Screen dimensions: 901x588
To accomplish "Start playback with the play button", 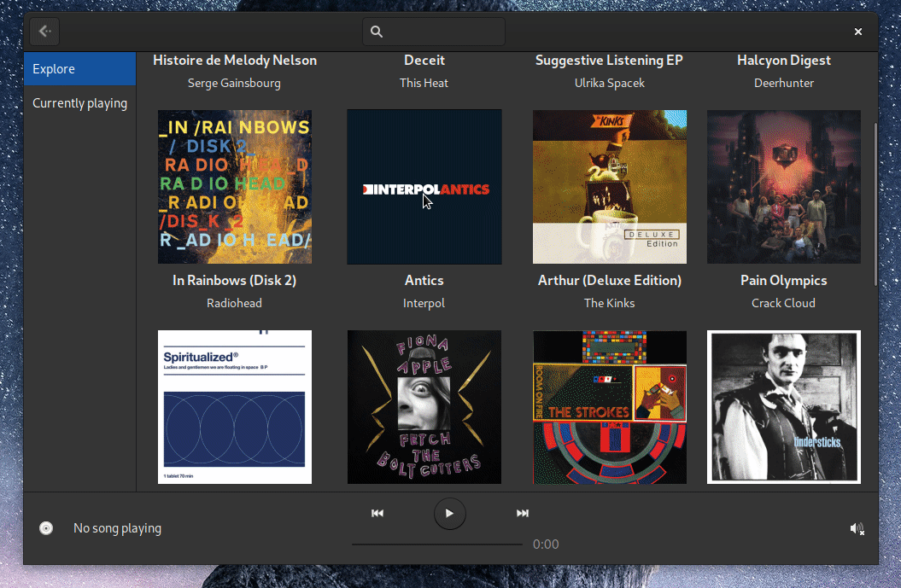I will pyautogui.click(x=449, y=514).
